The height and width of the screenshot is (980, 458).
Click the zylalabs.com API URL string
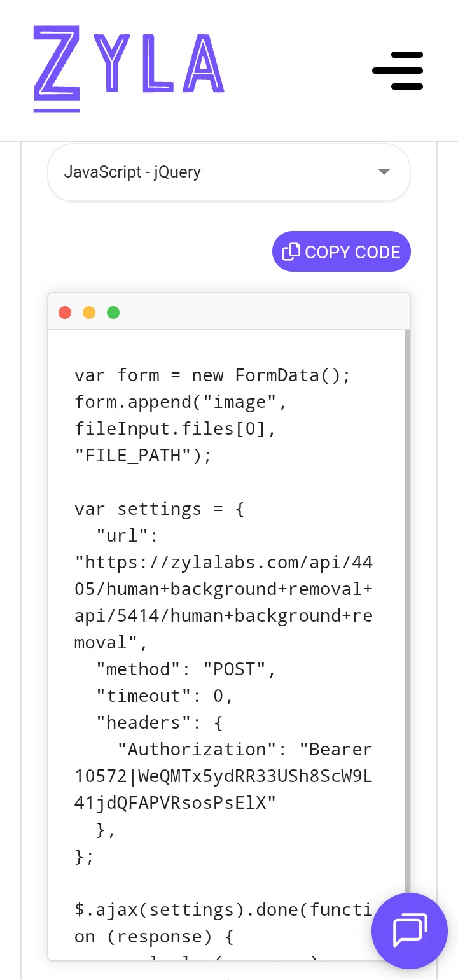[x=223, y=603]
